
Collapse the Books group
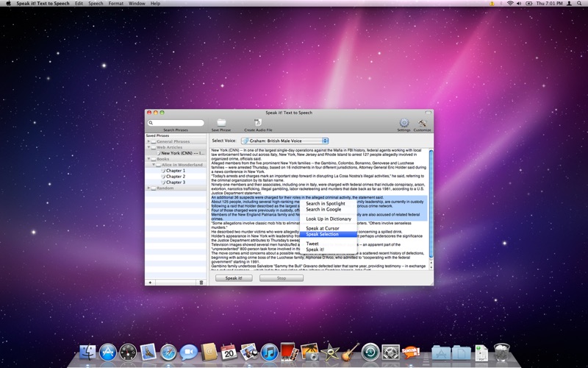click(x=148, y=159)
